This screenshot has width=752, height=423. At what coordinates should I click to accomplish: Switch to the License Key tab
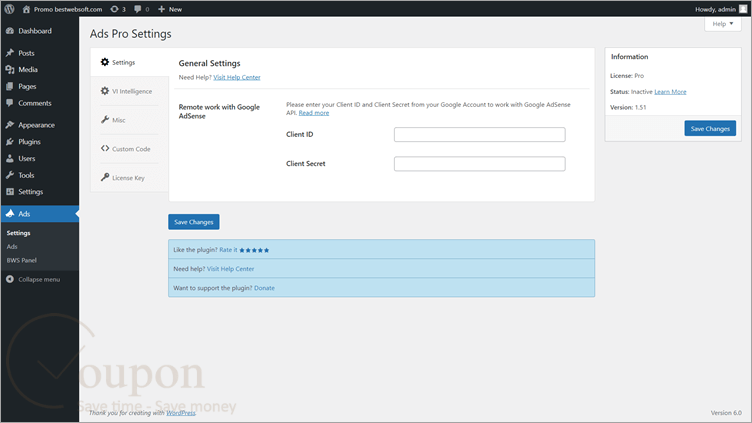click(x=129, y=177)
